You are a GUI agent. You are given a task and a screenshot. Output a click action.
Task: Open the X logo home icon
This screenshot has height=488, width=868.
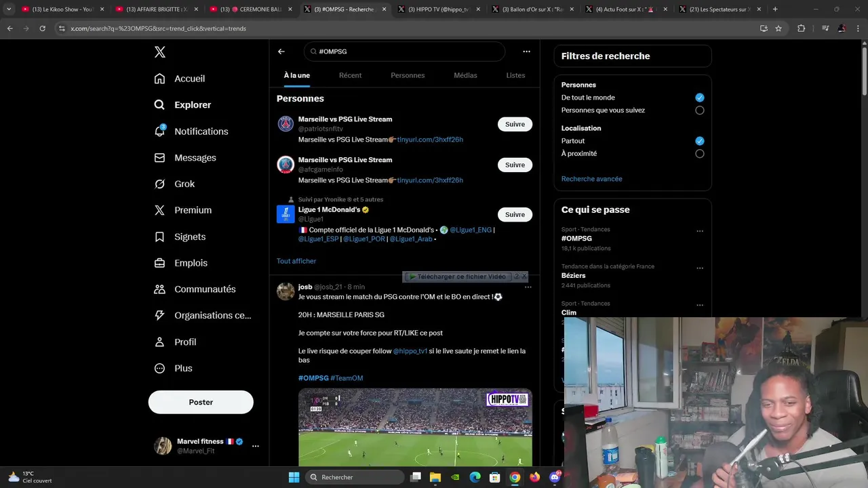point(159,52)
